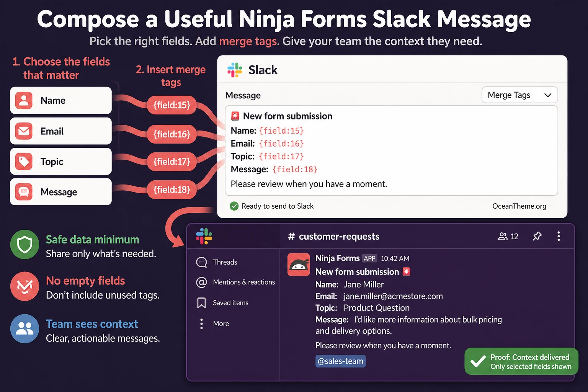Click the Slack logo in the message editor header

(x=235, y=70)
